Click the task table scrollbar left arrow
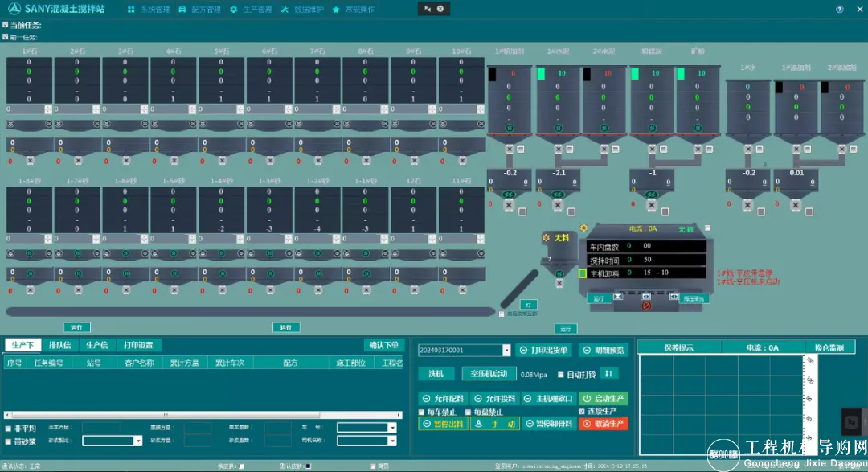The height and width of the screenshot is (472, 868). point(6,415)
